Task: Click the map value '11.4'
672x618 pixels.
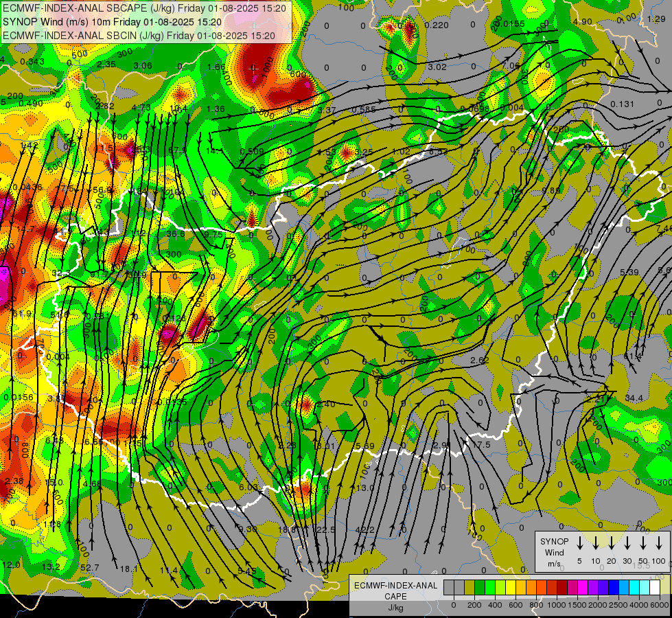Action: coord(169,571)
